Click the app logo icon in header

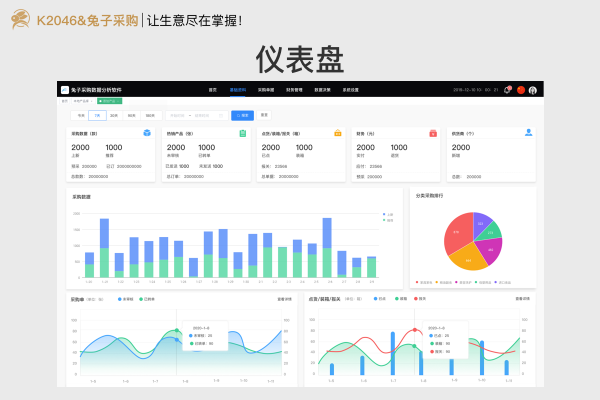click(x=64, y=90)
